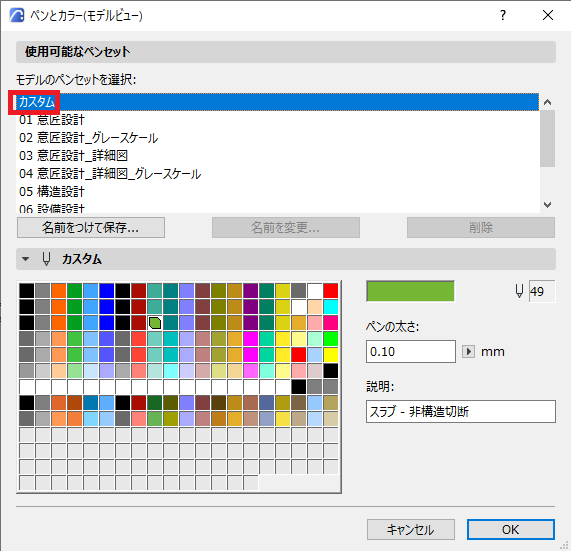This screenshot has width=571, height=551.
Task: Select the カスタム pen set in the list
Action: [277, 102]
